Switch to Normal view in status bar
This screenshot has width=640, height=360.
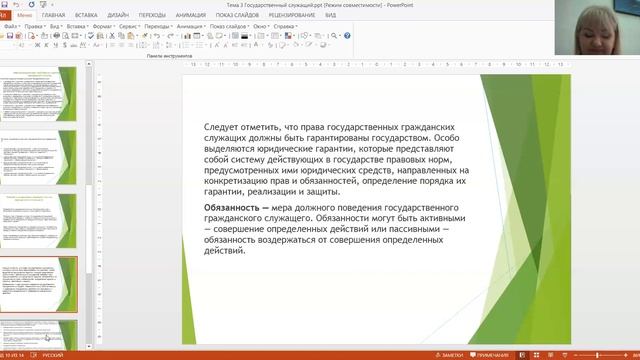(522, 355)
